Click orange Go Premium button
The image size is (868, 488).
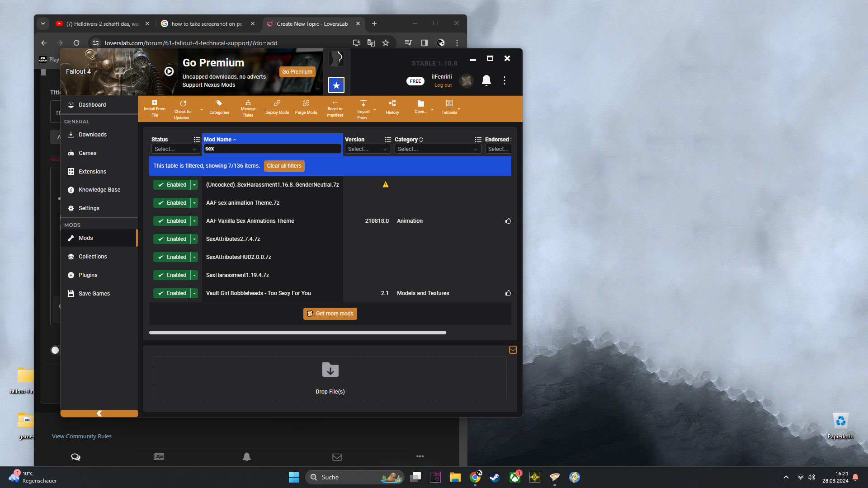[x=297, y=72]
